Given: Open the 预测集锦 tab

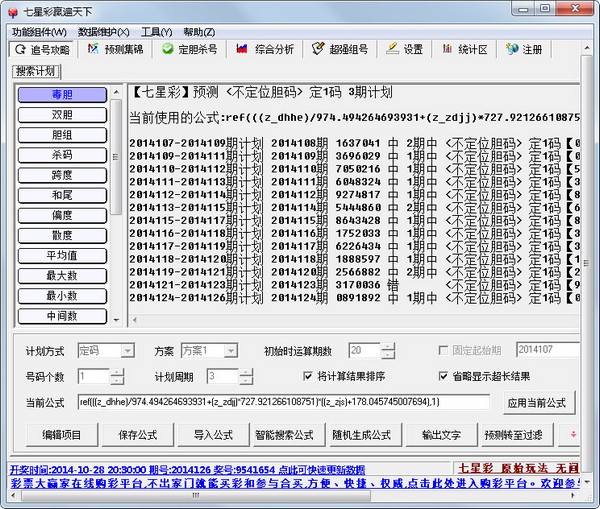Looking at the screenshot, I should [115, 50].
